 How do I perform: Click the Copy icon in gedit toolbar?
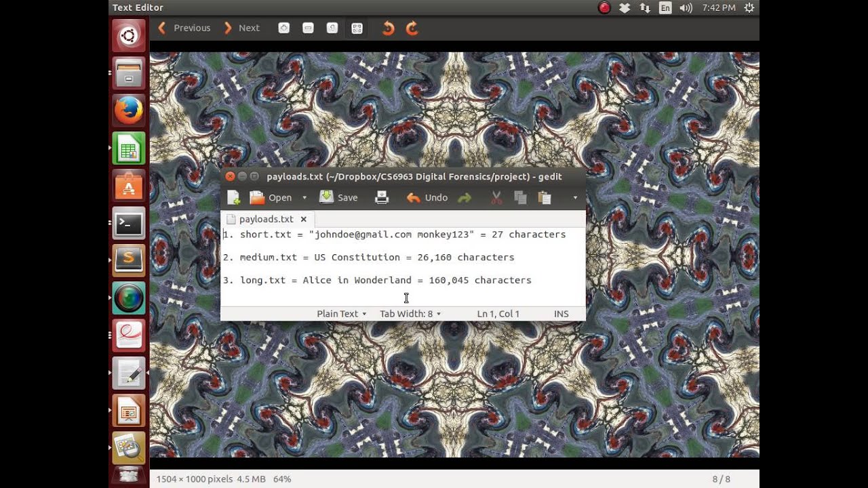(x=520, y=198)
